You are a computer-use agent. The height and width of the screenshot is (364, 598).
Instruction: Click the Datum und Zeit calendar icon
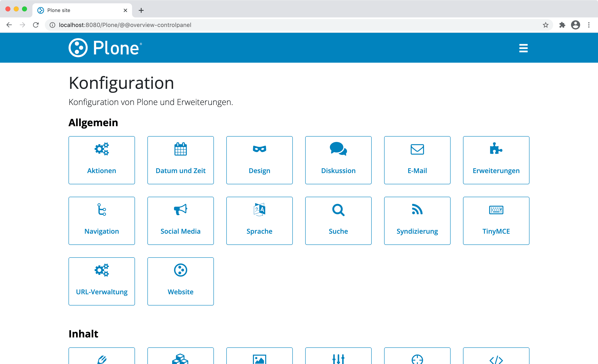180,149
